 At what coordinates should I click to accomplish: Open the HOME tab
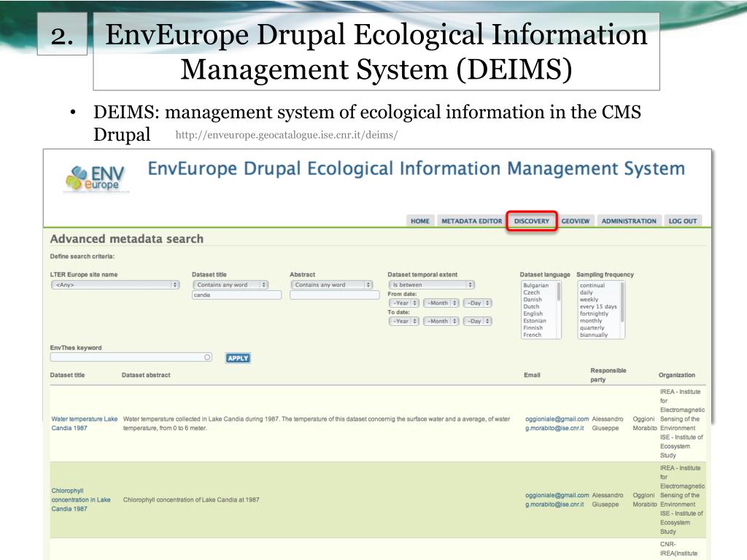pyautogui.click(x=419, y=221)
